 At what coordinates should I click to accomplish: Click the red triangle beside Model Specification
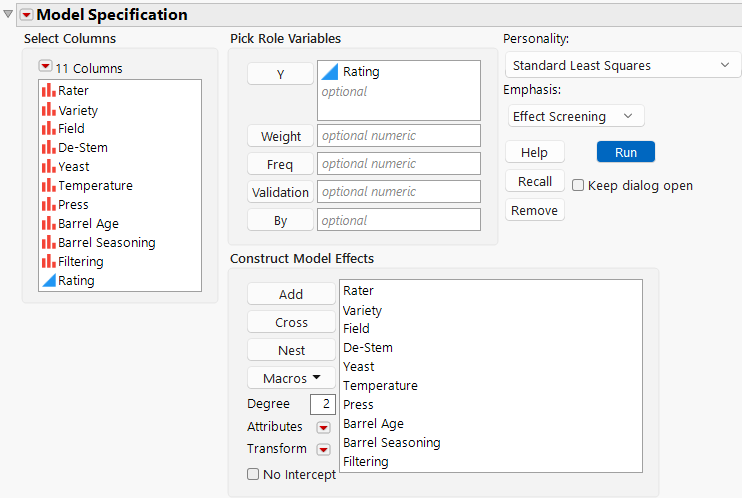point(26,15)
